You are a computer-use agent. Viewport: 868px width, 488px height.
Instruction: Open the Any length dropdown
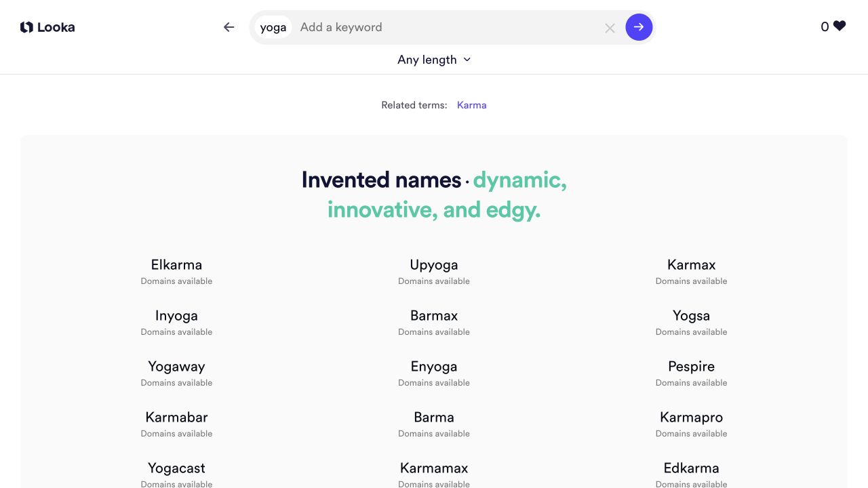pyautogui.click(x=434, y=60)
